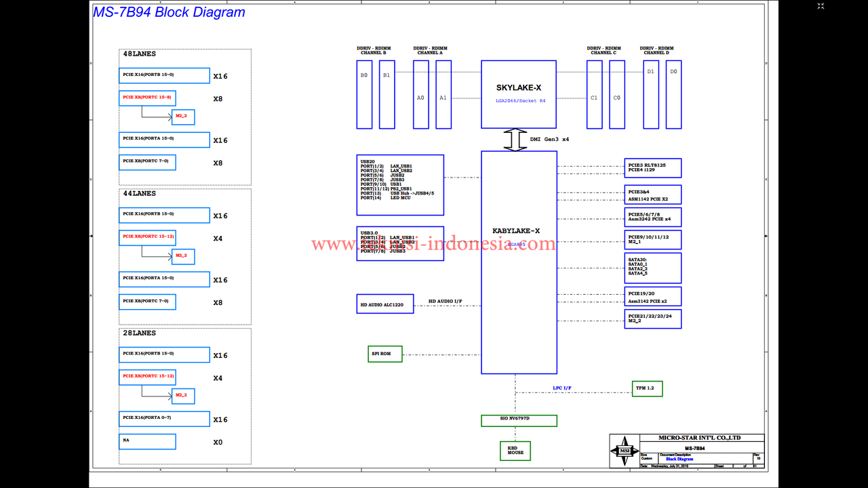Click the USB20 port list block
Screen dimensions: 868x488
coord(400,185)
